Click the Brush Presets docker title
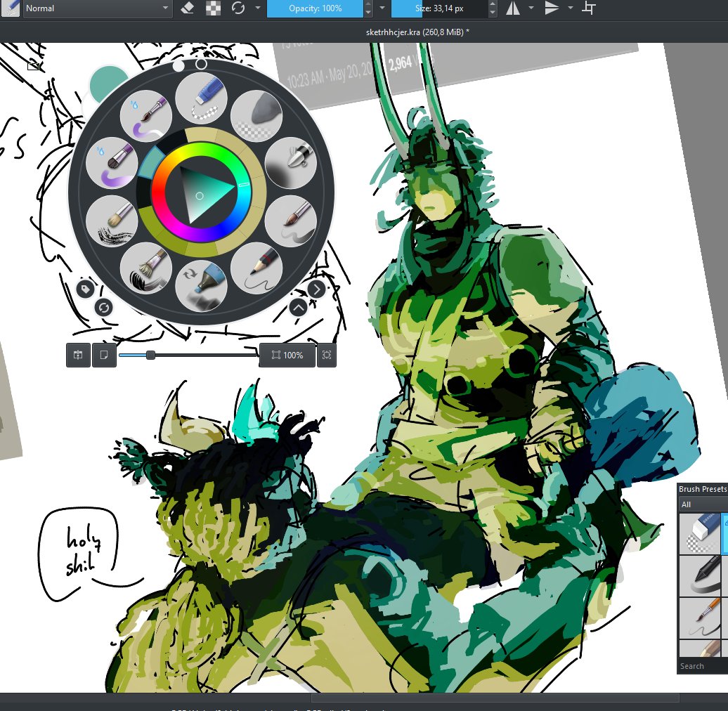Image resolution: width=728 pixels, height=711 pixels. click(x=703, y=489)
